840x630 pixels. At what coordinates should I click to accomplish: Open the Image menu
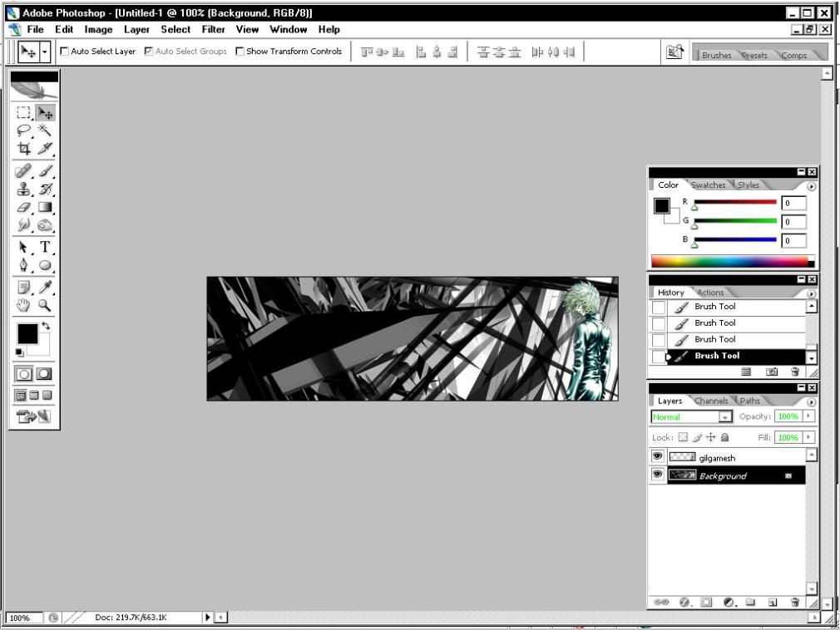pyautogui.click(x=99, y=29)
